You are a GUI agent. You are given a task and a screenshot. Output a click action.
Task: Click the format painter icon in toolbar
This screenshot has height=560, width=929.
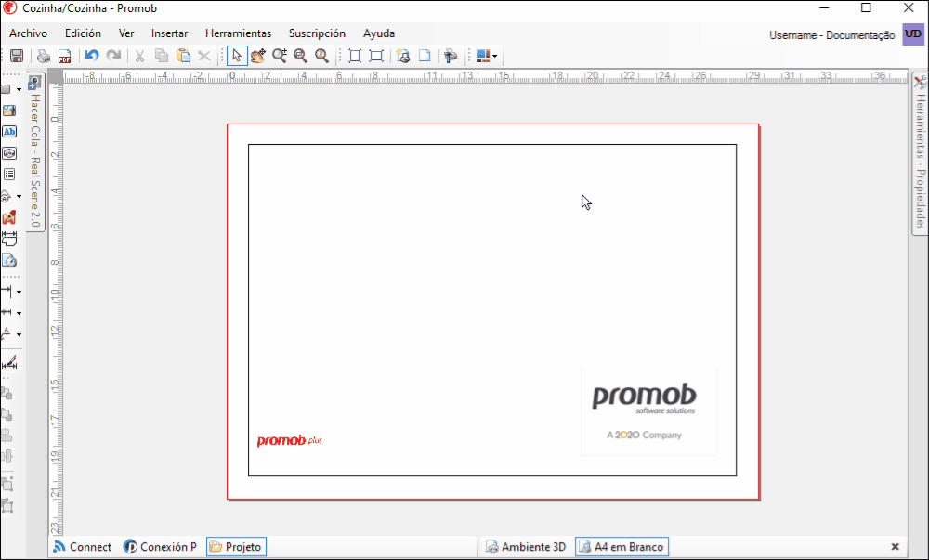[x=451, y=56]
